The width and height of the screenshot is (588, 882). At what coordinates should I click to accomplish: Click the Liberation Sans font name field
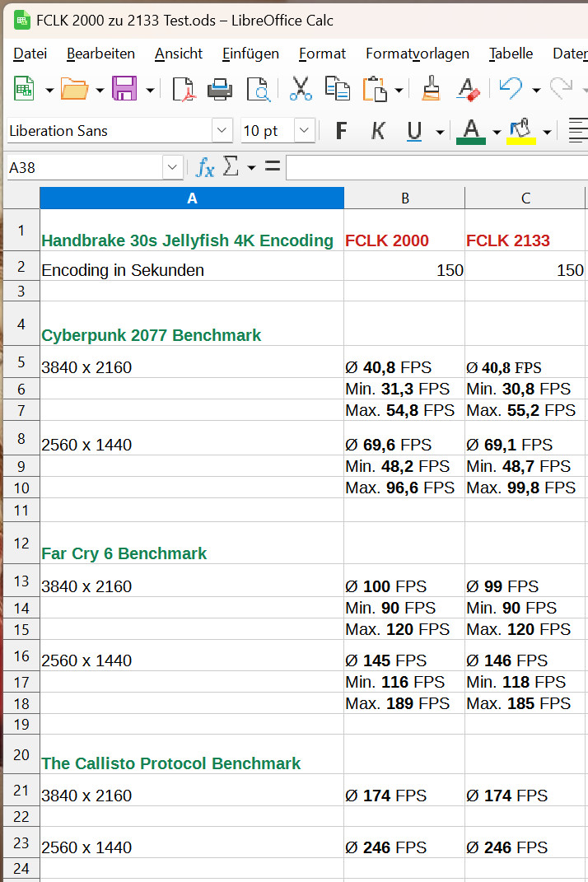point(110,130)
